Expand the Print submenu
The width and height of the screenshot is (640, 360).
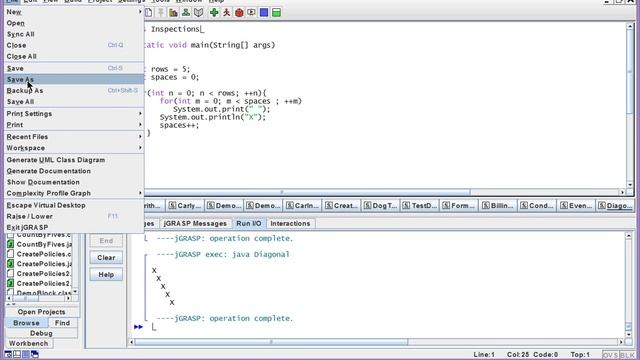(x=140, y=124)
